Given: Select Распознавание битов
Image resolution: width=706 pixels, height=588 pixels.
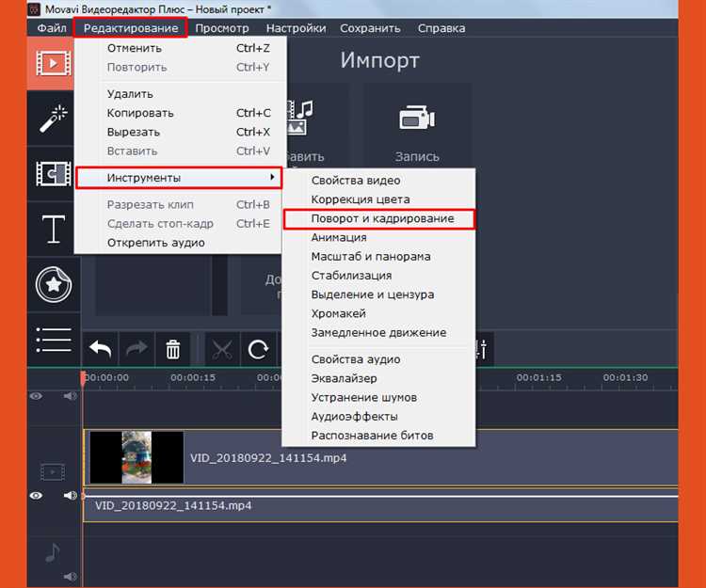Looking at the screenshot, I should point(378,436).
